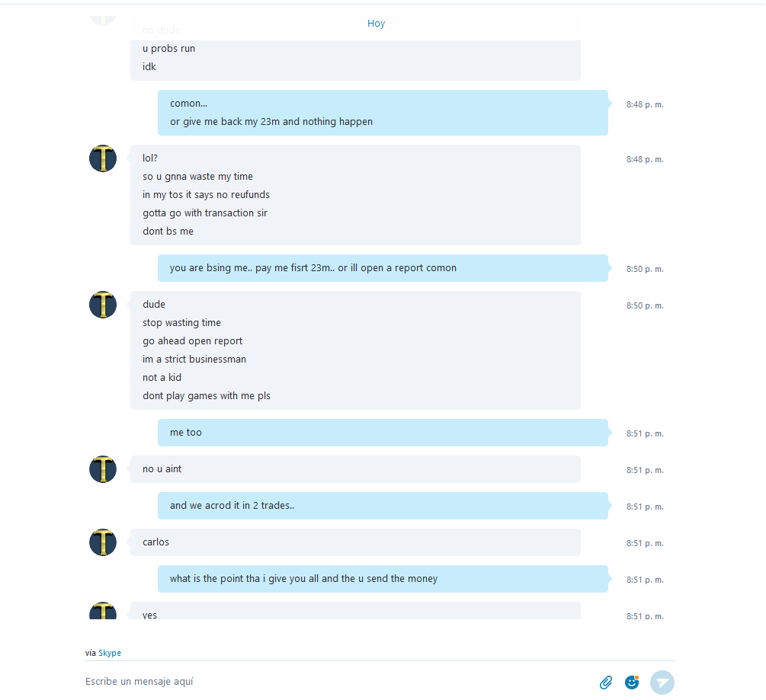
Task: Click the T avatar next to 'carlos'
Action: 103,542
